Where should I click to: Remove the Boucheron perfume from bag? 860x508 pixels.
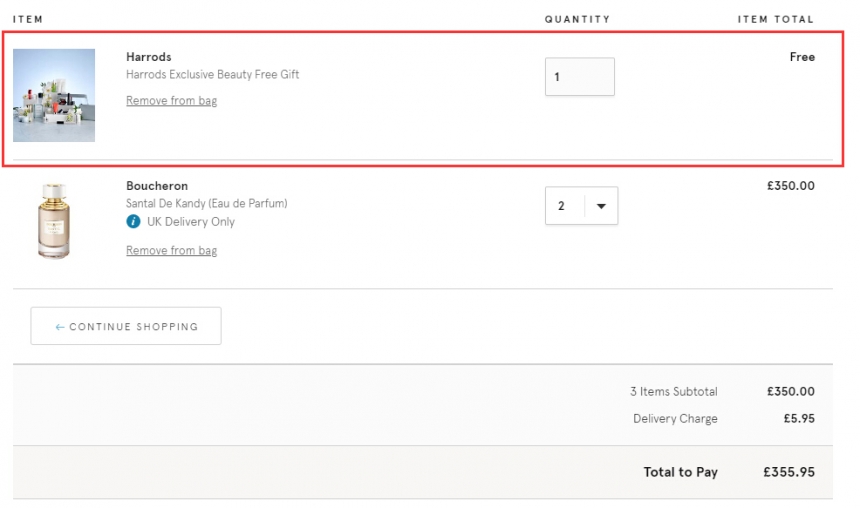171,251
